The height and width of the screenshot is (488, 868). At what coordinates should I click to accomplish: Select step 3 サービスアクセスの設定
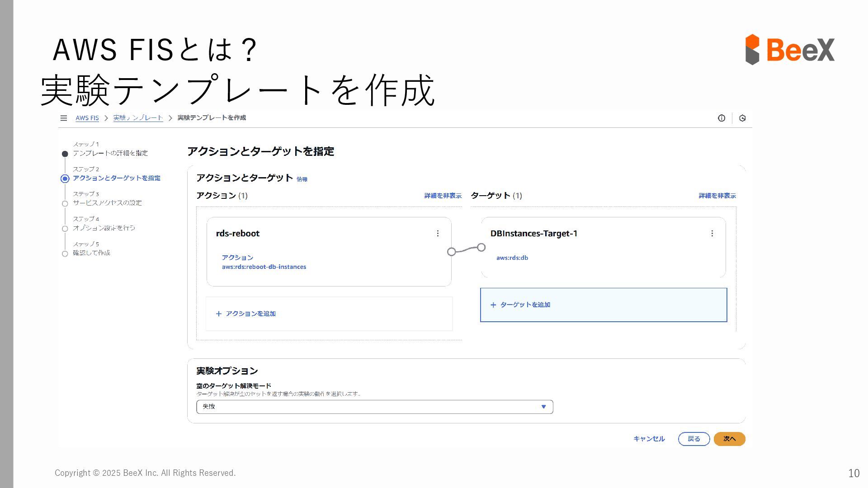pyautogui.click(x=108, y=203)
